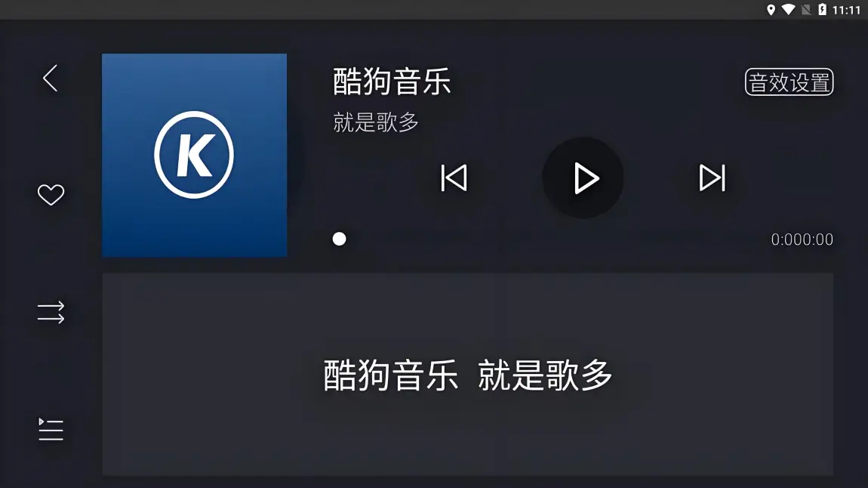Open 音效设置 sound effect settings
This screenshot has width=868, height=488.
pyautogui.click(x=789, y=82)
